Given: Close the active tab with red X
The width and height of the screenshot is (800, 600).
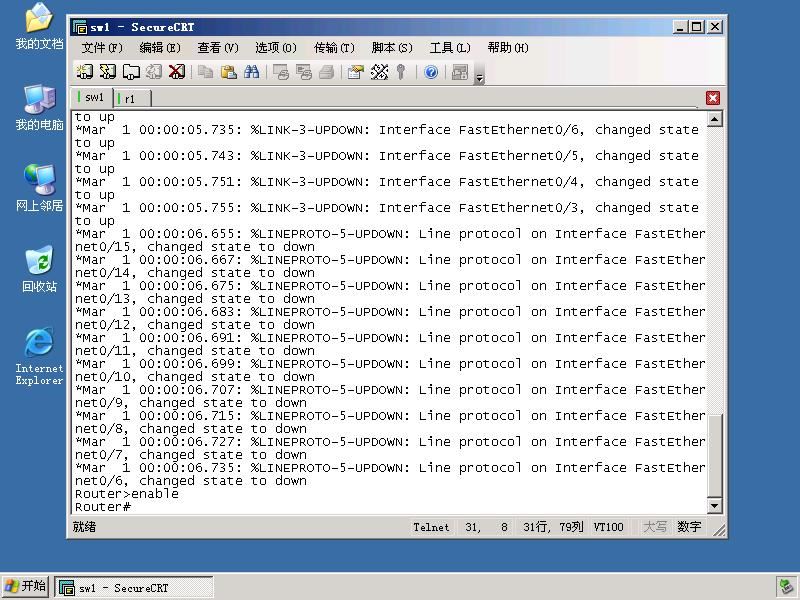Looking at the screenshot, I should (x=713, y=98).
